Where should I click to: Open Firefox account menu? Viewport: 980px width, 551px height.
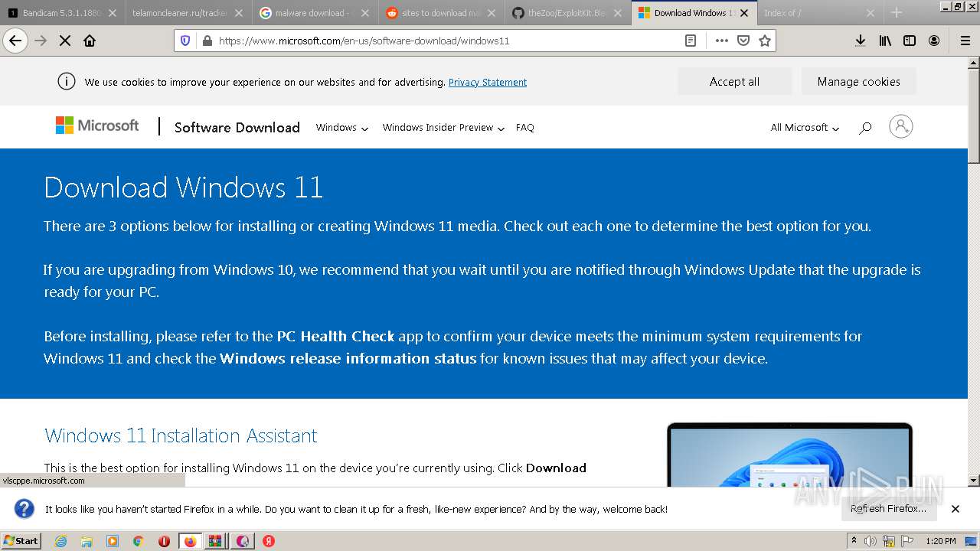[x=934, y=41]
